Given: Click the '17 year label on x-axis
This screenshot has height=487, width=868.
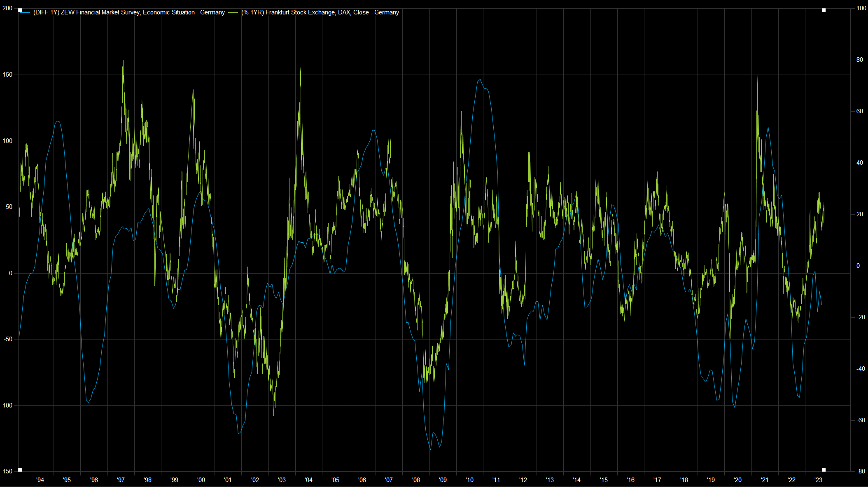Looking at the screenshot, I should [x=657, y=480].
